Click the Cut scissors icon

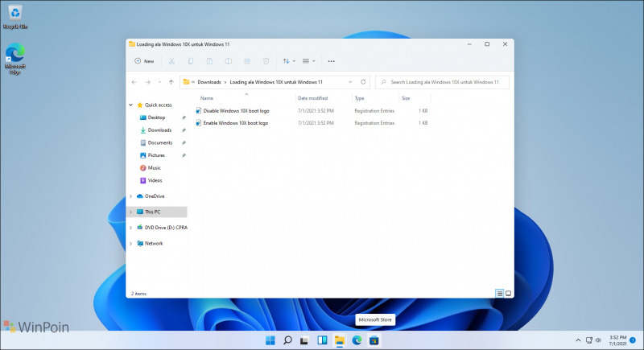click(x=171, y=61)
